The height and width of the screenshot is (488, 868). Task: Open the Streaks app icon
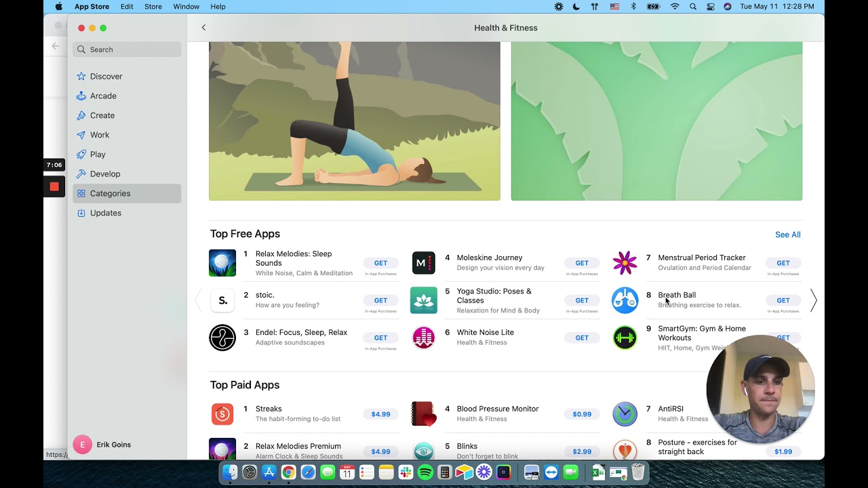[222, 414]
